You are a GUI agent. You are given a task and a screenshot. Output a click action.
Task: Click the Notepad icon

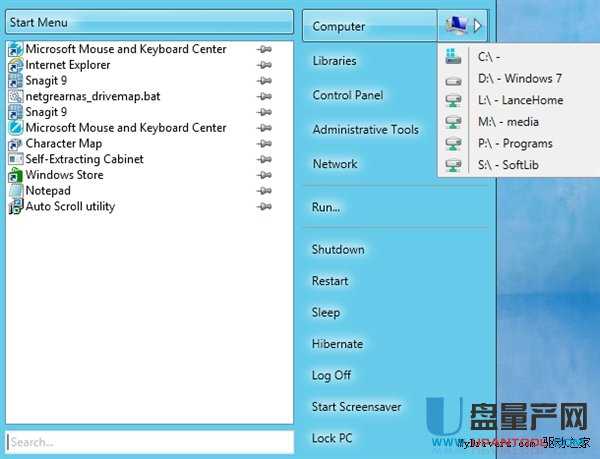point(15,191)
